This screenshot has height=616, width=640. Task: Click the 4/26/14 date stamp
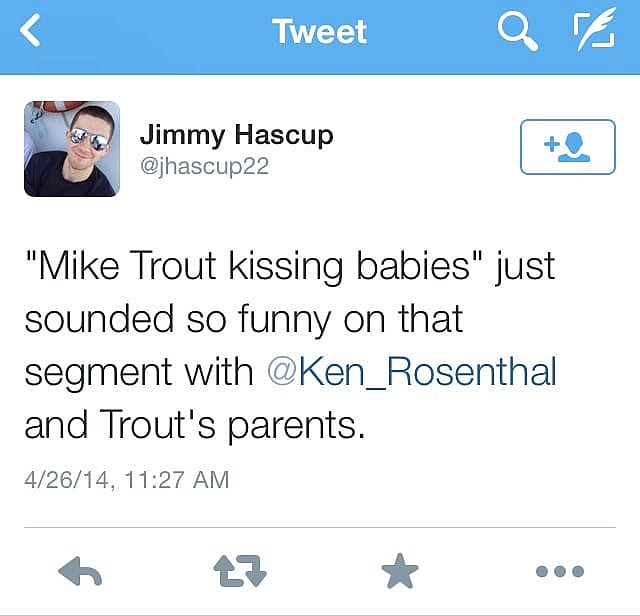[x=66, y=480]
